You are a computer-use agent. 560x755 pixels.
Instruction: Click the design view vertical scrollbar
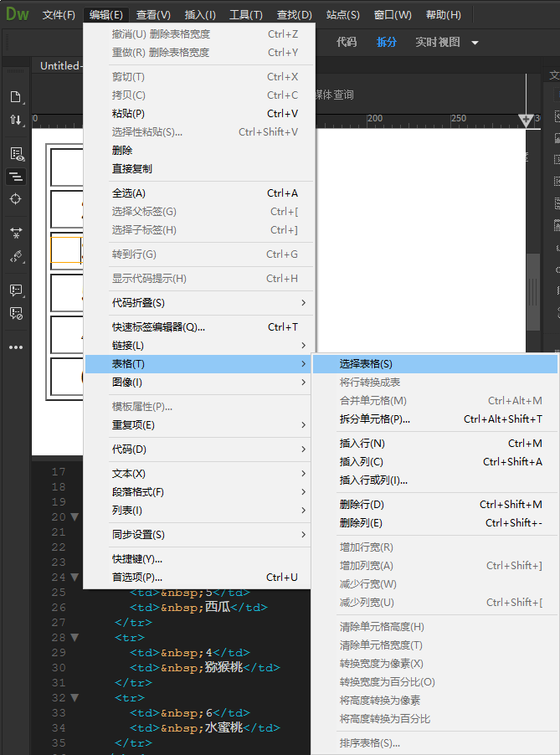532,292
